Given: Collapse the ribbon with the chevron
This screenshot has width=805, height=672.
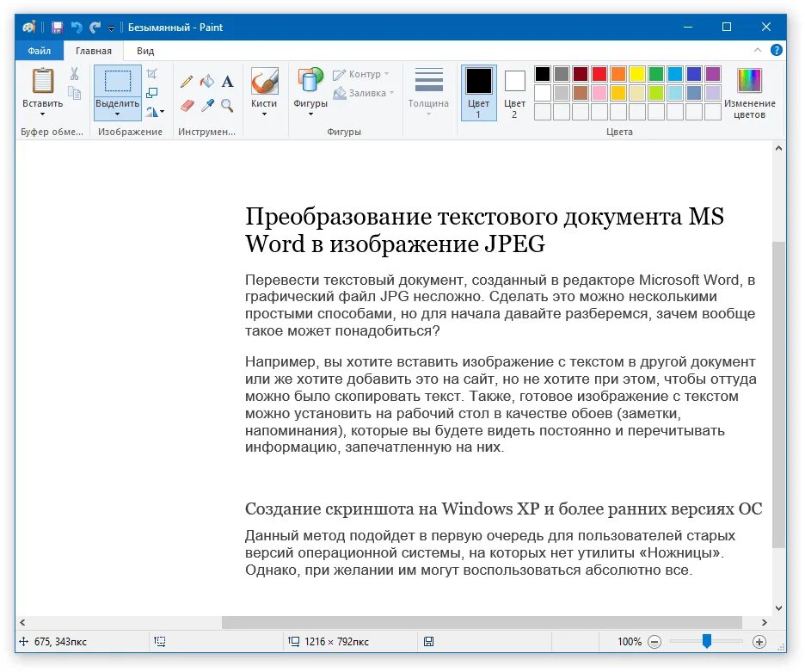Looking at the screenshot, I should [758, 50].
